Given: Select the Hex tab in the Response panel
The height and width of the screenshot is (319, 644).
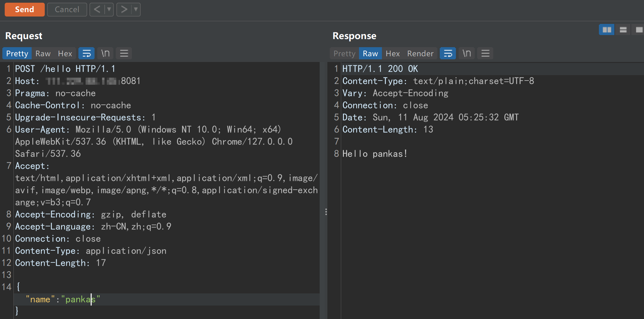Looking at the screenshot, I should 392,53.
